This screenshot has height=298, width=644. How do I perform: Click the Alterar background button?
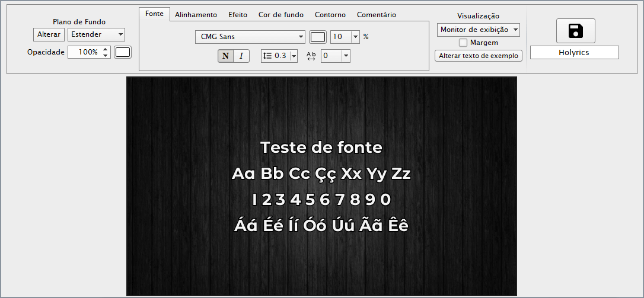[x=49, y=34]
